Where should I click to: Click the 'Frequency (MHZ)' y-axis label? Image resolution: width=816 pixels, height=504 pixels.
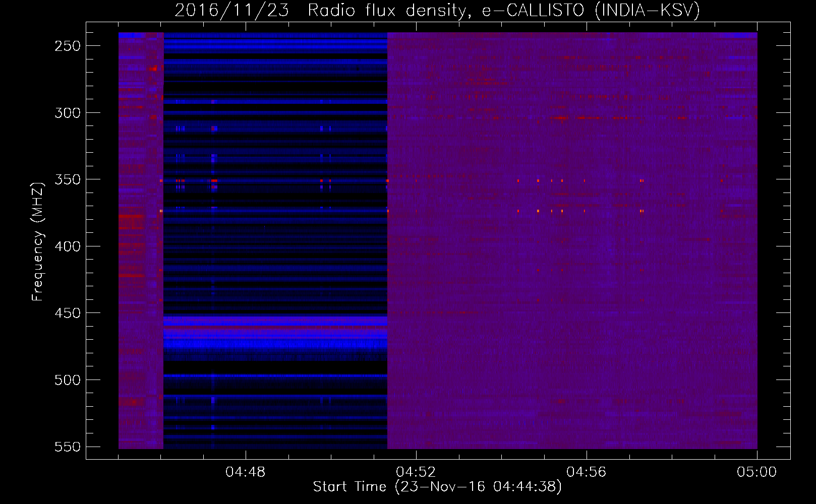pyautogui.click(x=38, y=241)
